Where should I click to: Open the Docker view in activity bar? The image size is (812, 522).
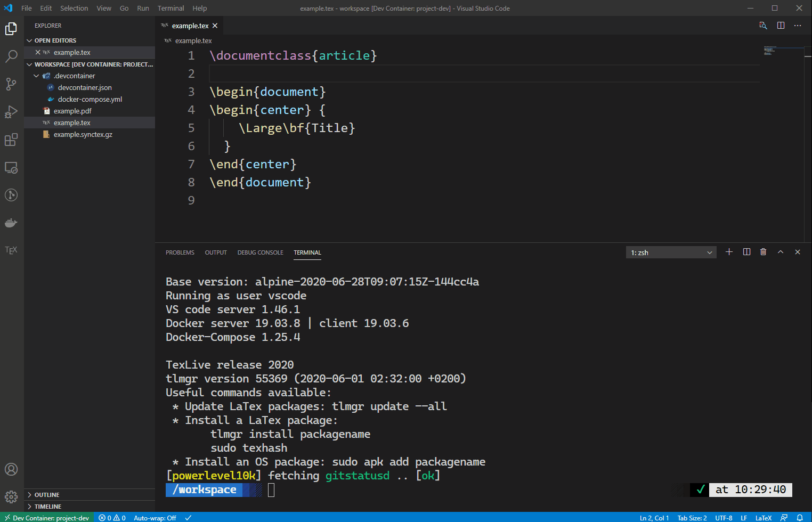pos(11,223)
